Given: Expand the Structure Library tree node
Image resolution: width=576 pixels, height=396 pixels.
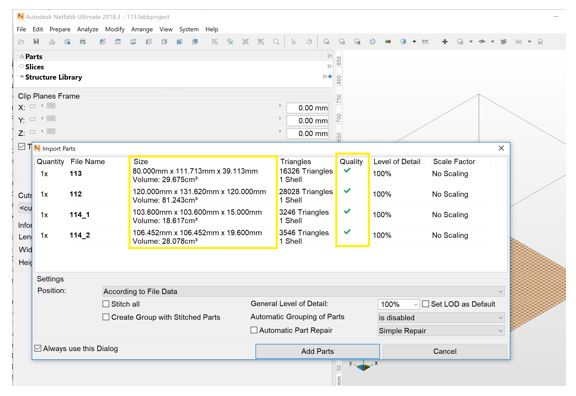Looking at the screenshot, I should click(22, 77).
